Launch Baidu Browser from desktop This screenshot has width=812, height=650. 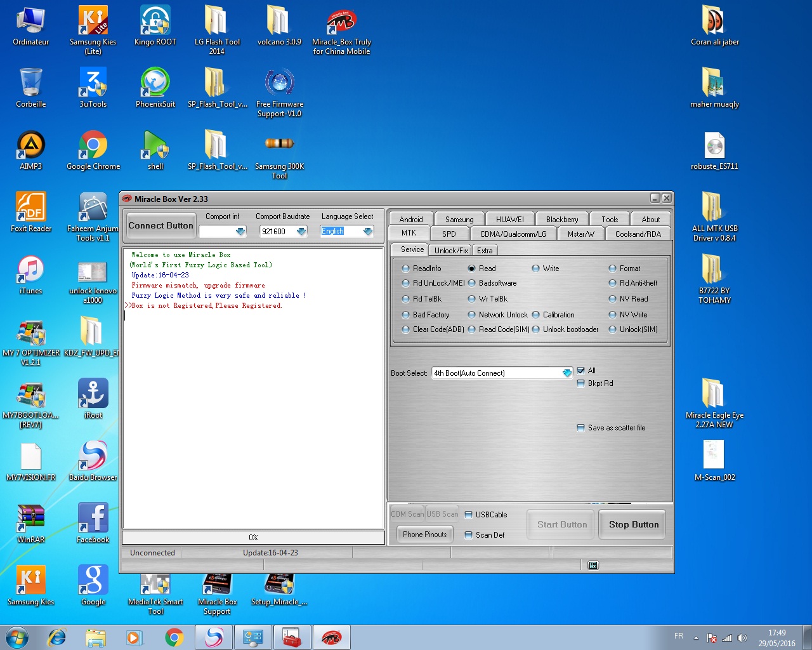93,461
